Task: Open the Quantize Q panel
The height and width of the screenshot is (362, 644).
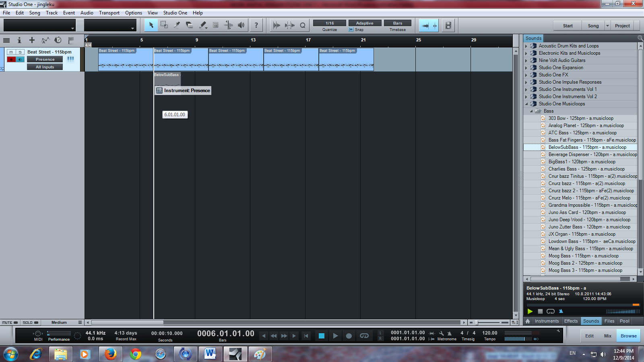Action: coord(303,25)
